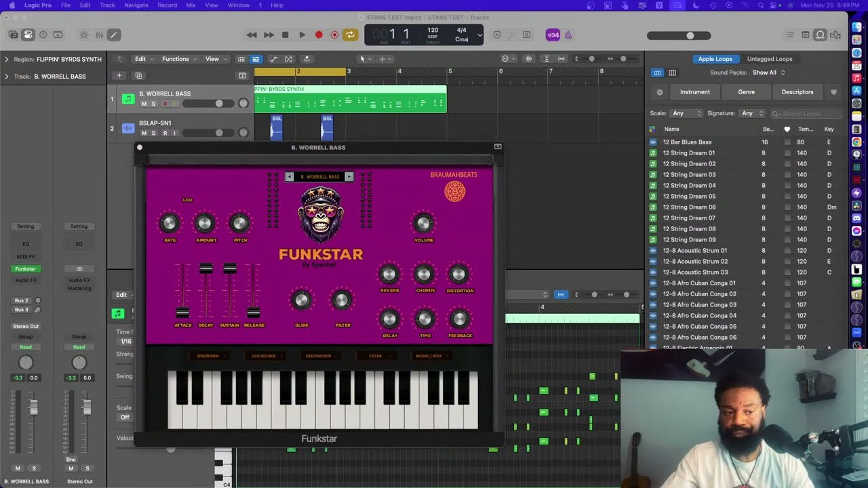
Task: Switch to the Apple Loops tab
Action: pos(715,59)
